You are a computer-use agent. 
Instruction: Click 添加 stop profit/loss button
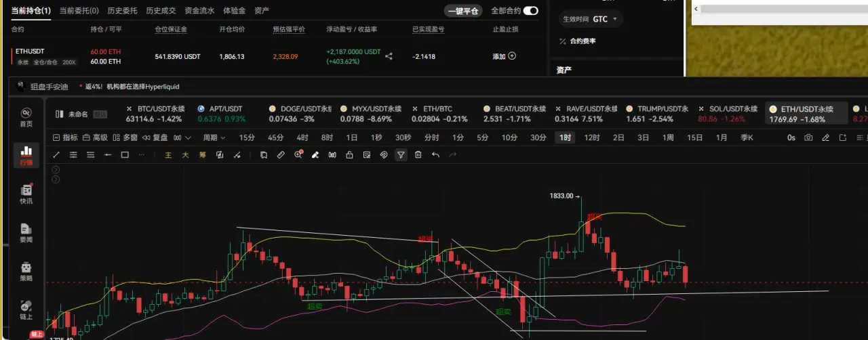[x=505, y=56]
